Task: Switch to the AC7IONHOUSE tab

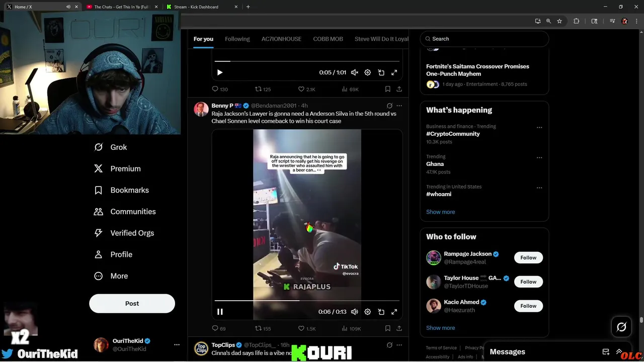Action: click(x=281, y=39)
